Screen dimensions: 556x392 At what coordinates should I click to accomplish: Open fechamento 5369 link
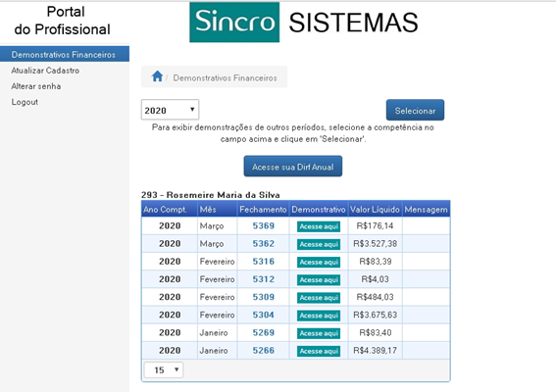coord(264,225)
